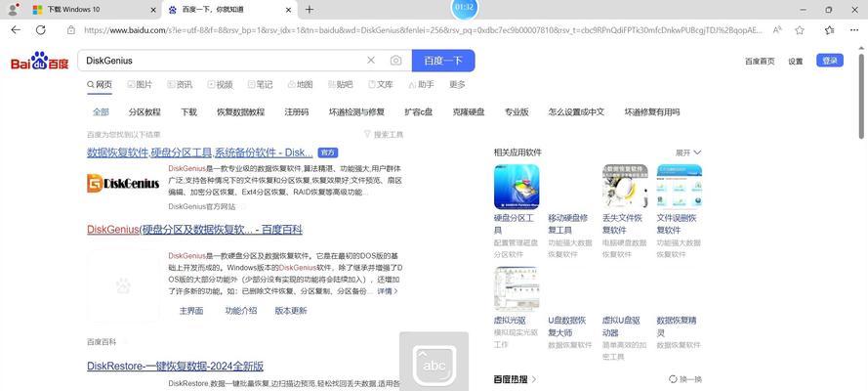Open the 版本更新 sublink
868x391 pixels.
pos(291,311)
